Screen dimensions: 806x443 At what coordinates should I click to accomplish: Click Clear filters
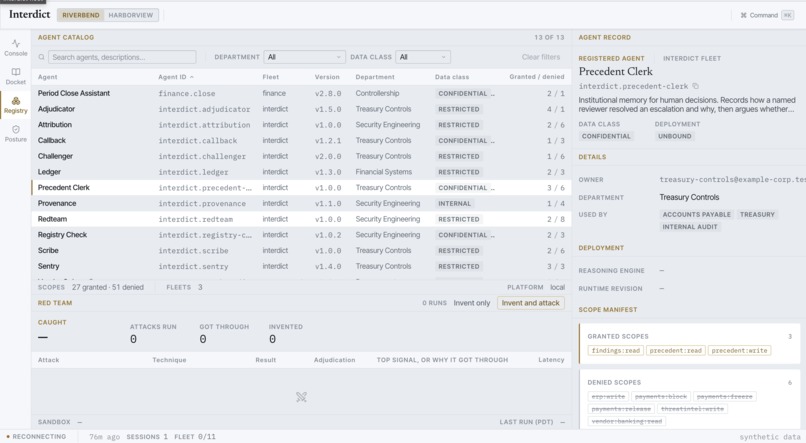[x=541, y=57]
